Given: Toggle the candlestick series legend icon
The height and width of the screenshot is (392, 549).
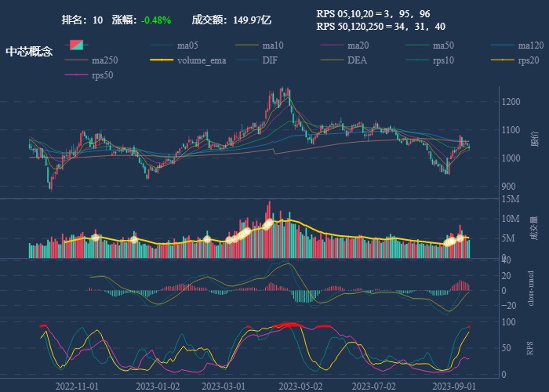Looking at the screenshot, I should [76, 45].
